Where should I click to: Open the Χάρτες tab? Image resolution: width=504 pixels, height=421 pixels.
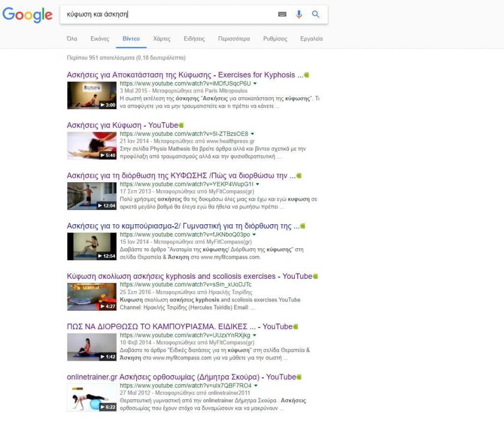point(161,38)
